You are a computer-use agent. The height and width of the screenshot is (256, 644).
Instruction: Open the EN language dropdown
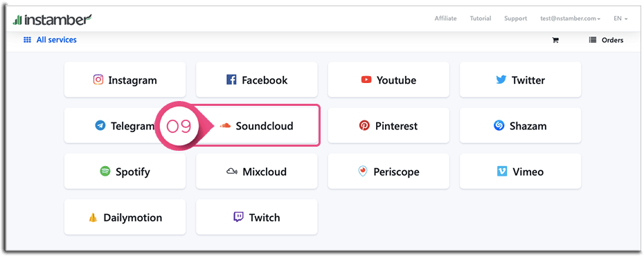620,19
